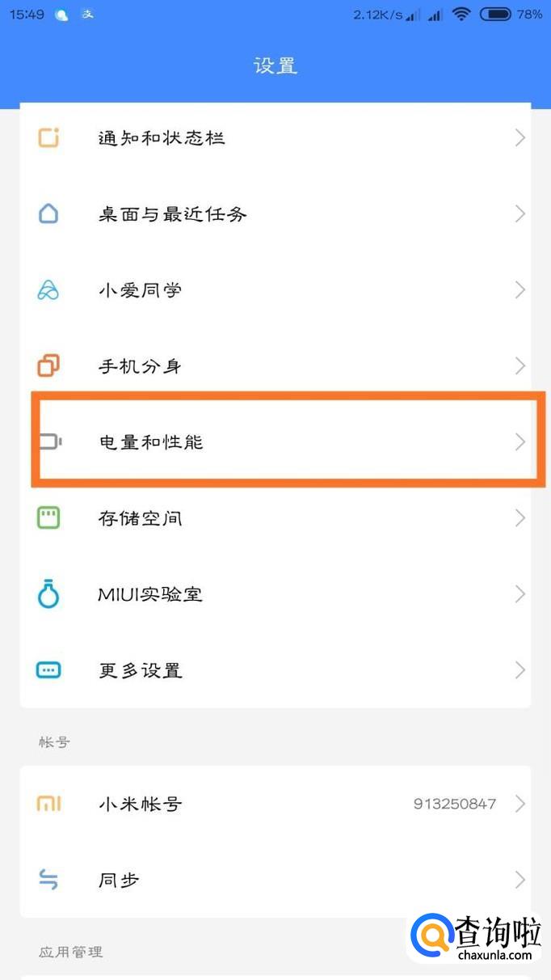551x980 pixels.
Task: Tap the Wi-Fi status bar icon
Action: coord(461,15)
